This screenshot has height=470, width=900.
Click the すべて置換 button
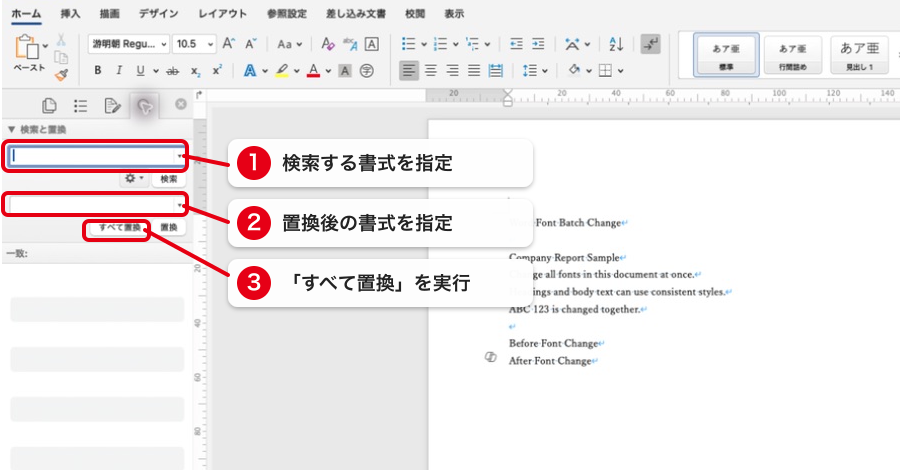[x=119, y=227]
